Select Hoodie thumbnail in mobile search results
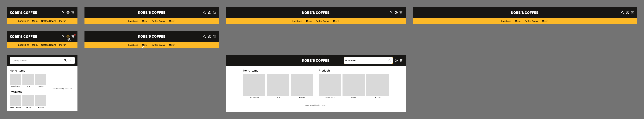Screen dimensions: 644x119 tap(41, 101)
